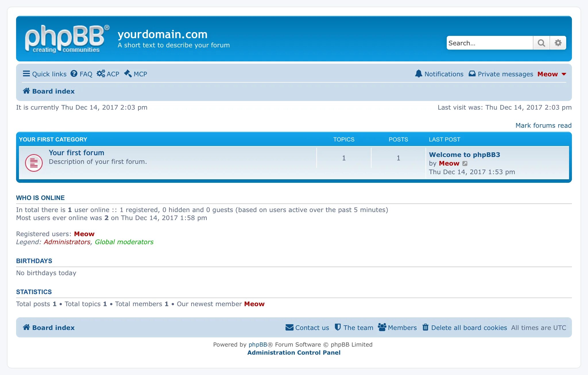Expand the Your first forum topics list
The width and height of the screenshot is (588, 375).
(x=76, y=152)
